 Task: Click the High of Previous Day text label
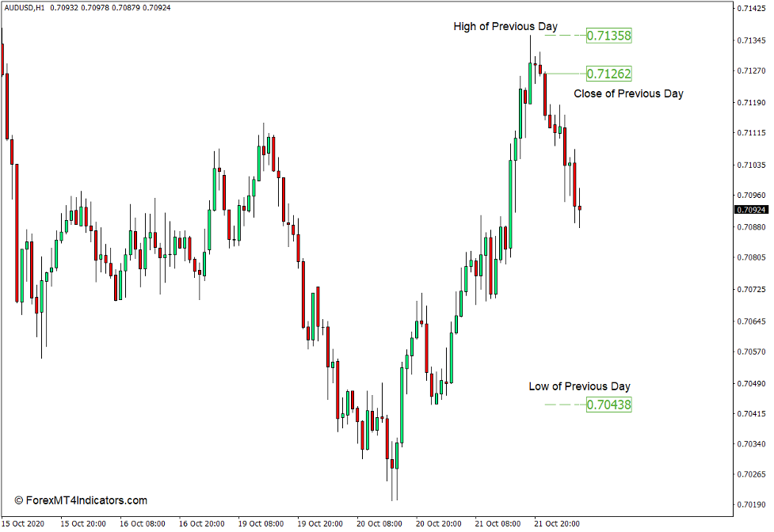[x=505, y=26]
